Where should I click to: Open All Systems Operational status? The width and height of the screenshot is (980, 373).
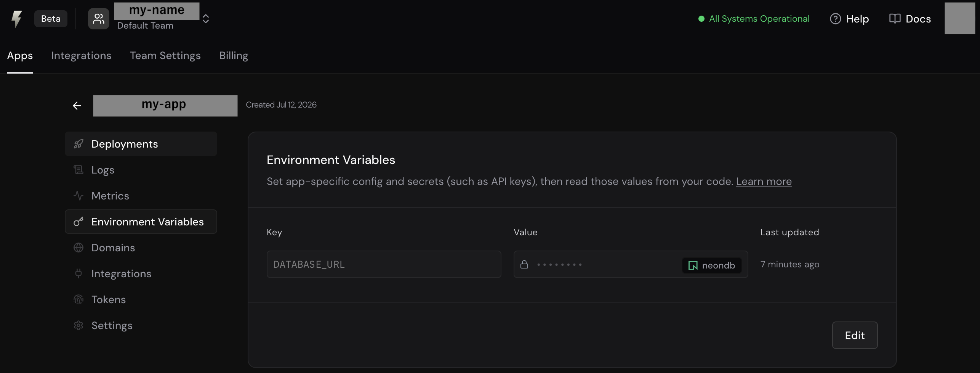(x=754, y=19)
